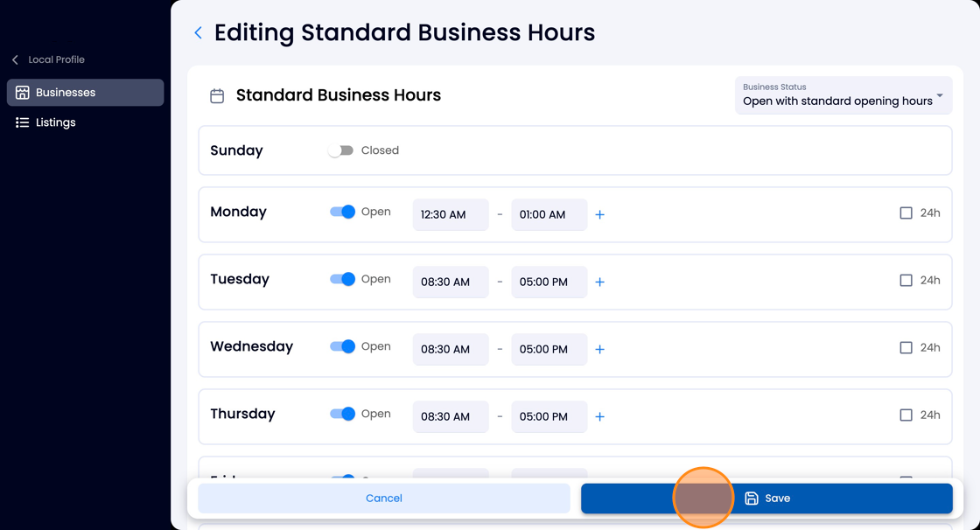
Task: Click the Closed label beside Sunday
Action: (380, 150)
